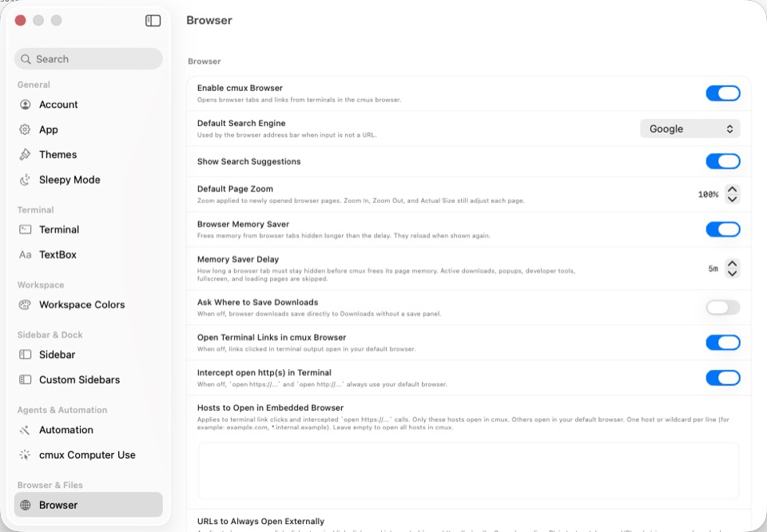The height and width of the screenshot is (532, 767).
Task: Open App settings section
Action: click(x=89, y=129)
